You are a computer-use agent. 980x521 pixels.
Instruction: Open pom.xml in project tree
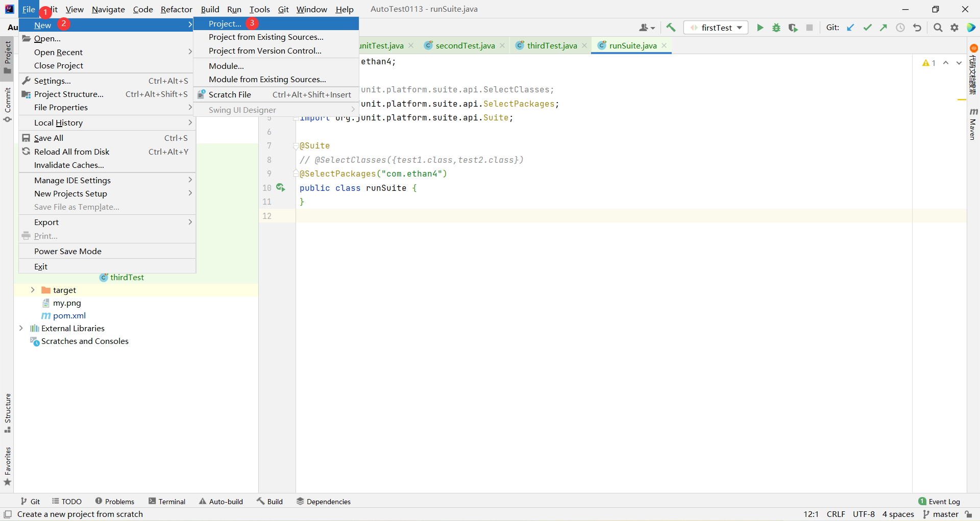69,315
